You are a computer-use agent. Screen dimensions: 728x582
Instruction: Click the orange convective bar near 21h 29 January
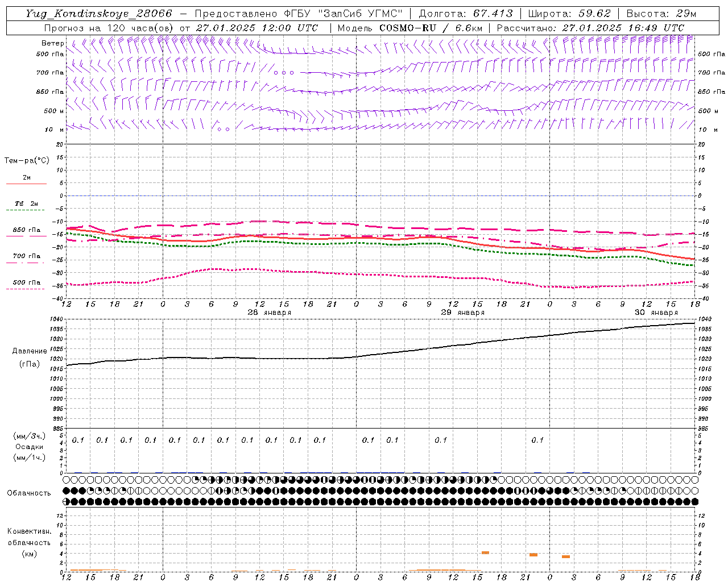coord(533,555)
